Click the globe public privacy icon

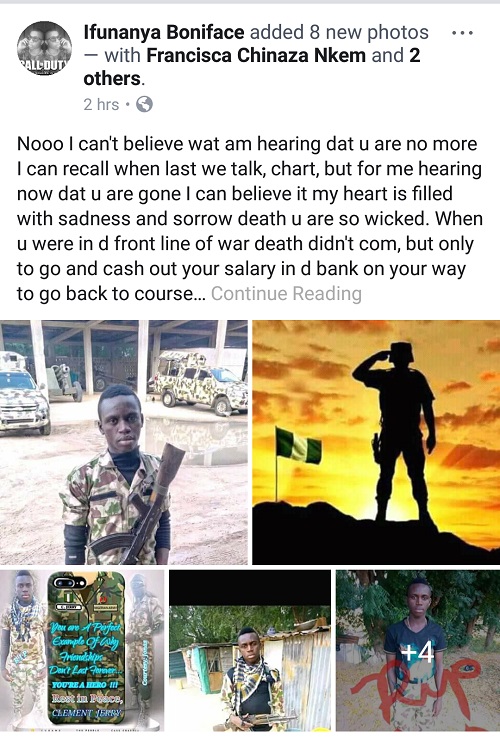144,104
